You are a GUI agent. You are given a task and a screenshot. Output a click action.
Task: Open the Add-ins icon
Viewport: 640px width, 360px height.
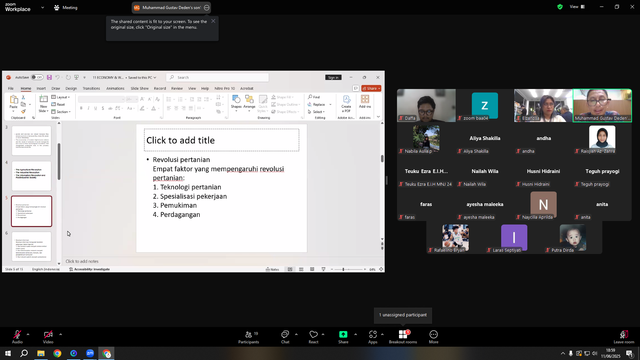365,99
